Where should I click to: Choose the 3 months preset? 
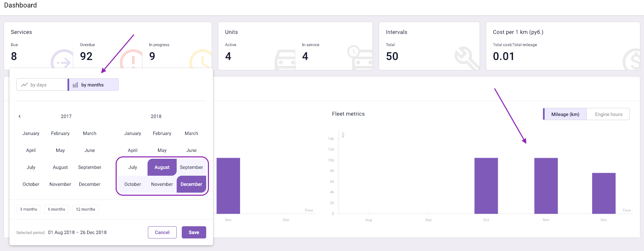tap(28, 209)
